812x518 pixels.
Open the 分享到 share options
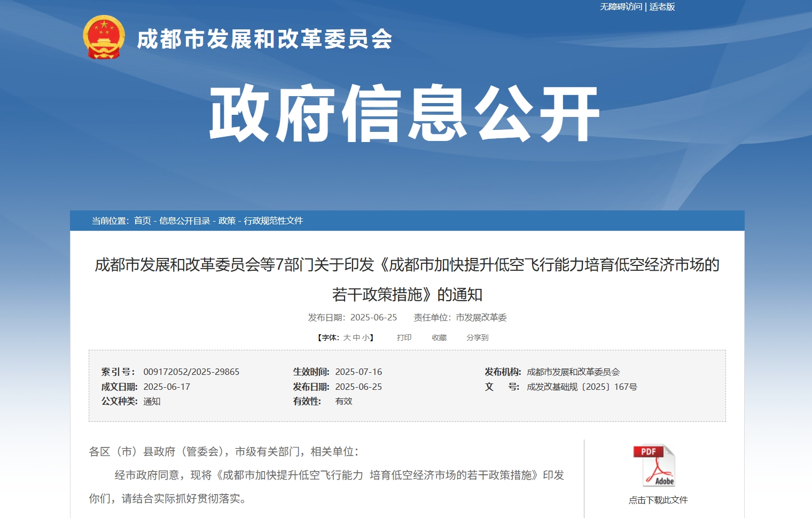(477, 338)
